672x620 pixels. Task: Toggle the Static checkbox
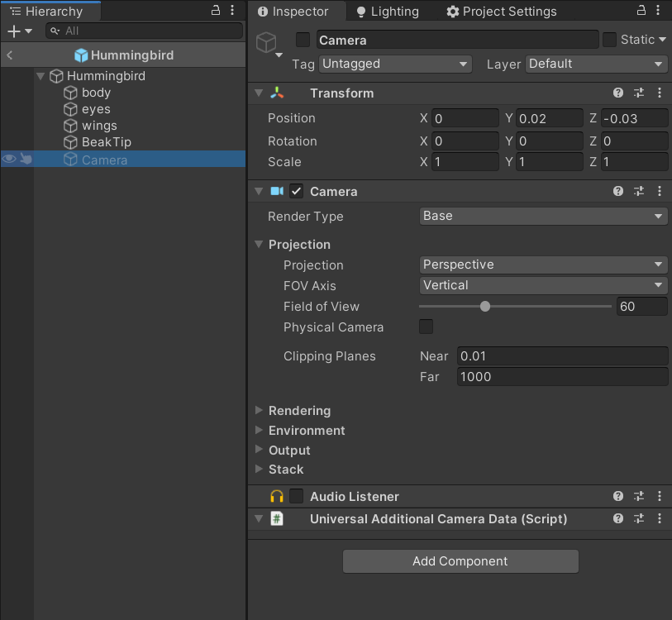(609, 40)
